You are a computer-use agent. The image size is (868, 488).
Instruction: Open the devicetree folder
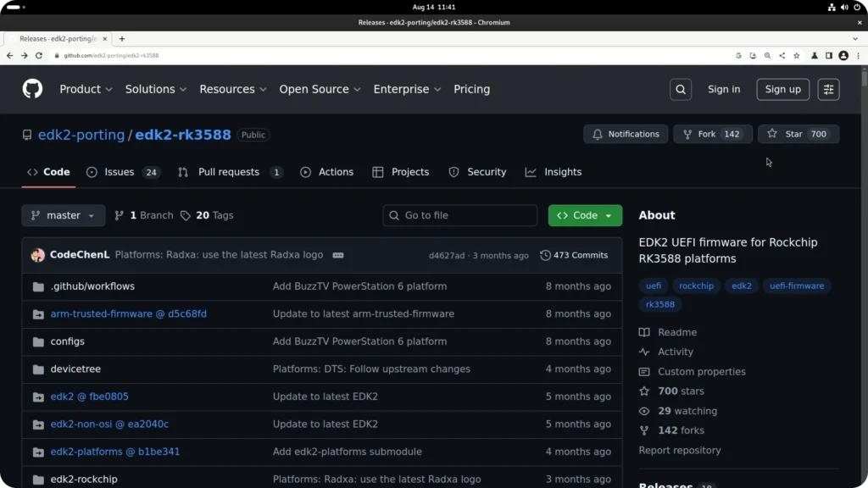75,369
